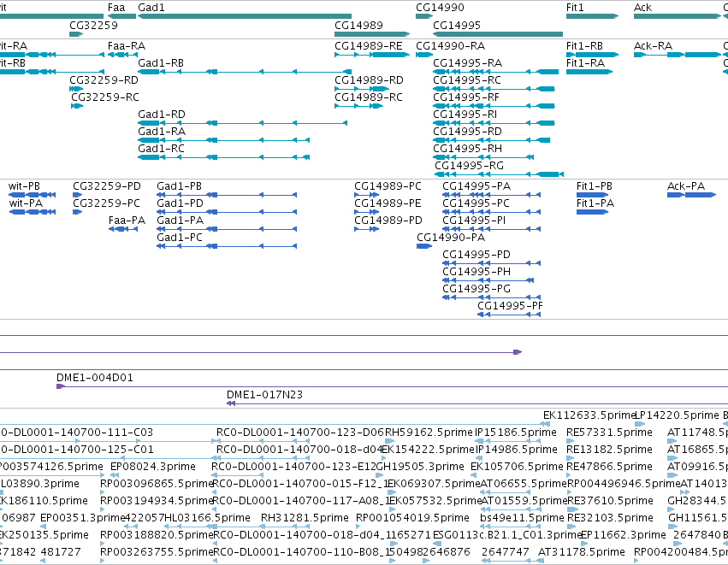Select the CG14995-RI transcript label
Screen dimensions: 728x565
pyautogui.click(x=465, y=115)
